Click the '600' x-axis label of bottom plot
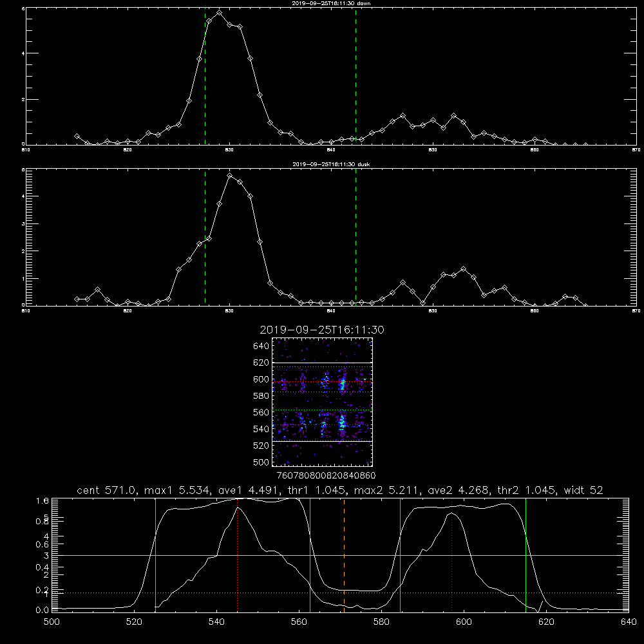644x644 pixels. 464,622
